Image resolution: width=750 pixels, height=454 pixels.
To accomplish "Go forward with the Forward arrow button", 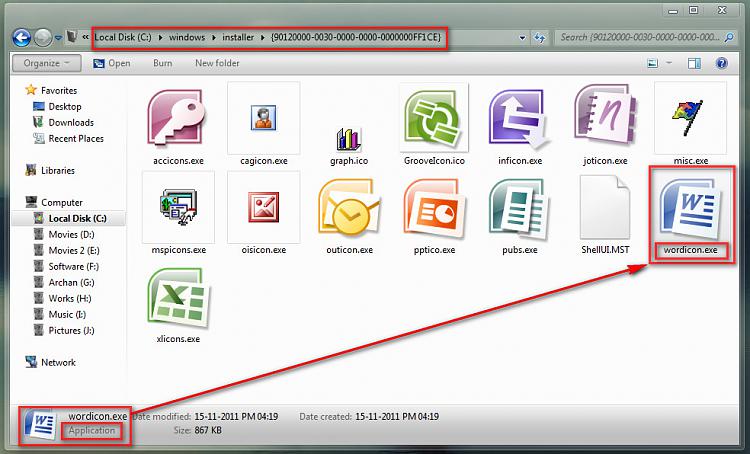I will point(43,37).
